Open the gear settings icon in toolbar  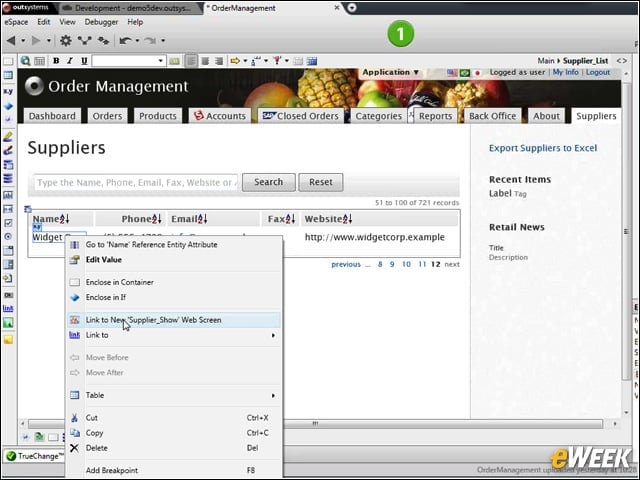coord(66,40)
